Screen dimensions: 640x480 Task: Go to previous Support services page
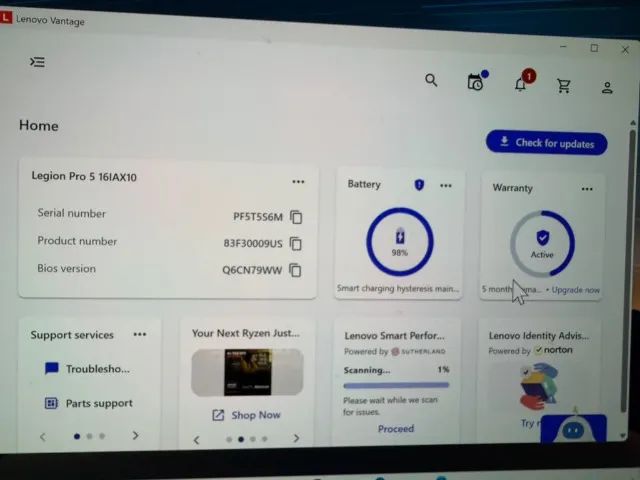42,437
